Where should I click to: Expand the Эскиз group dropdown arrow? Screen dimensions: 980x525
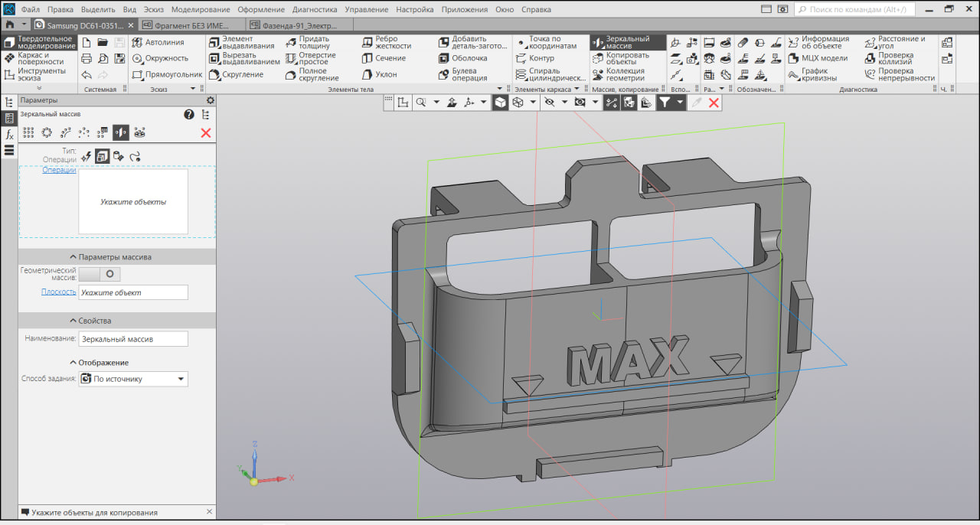pyautogui.click(x=193, y=90)
